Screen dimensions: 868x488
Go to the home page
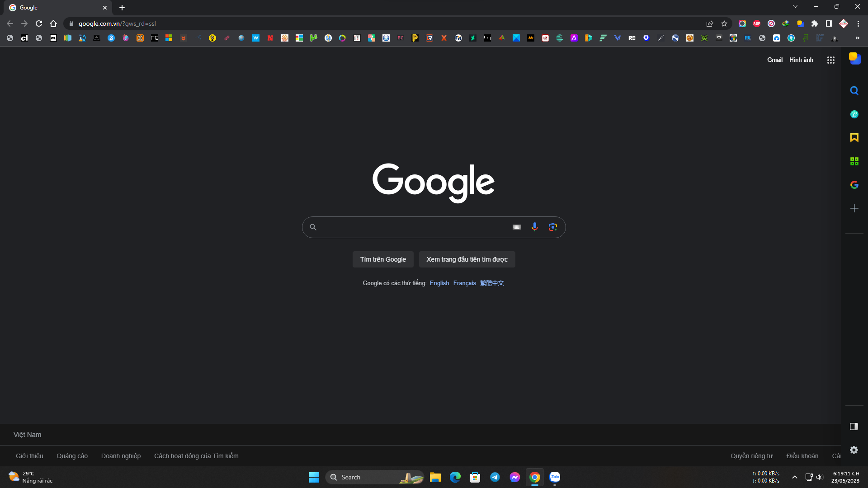coord(53,23)
